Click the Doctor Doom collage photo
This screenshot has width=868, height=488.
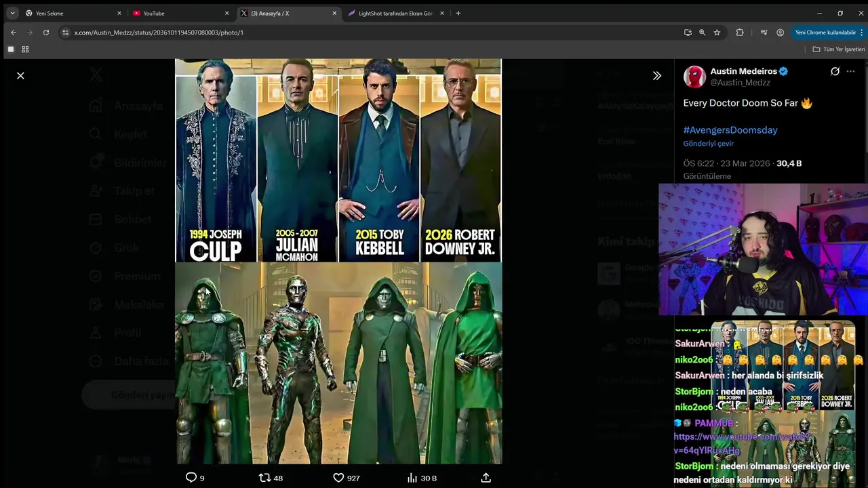click(x=338, y=261)
